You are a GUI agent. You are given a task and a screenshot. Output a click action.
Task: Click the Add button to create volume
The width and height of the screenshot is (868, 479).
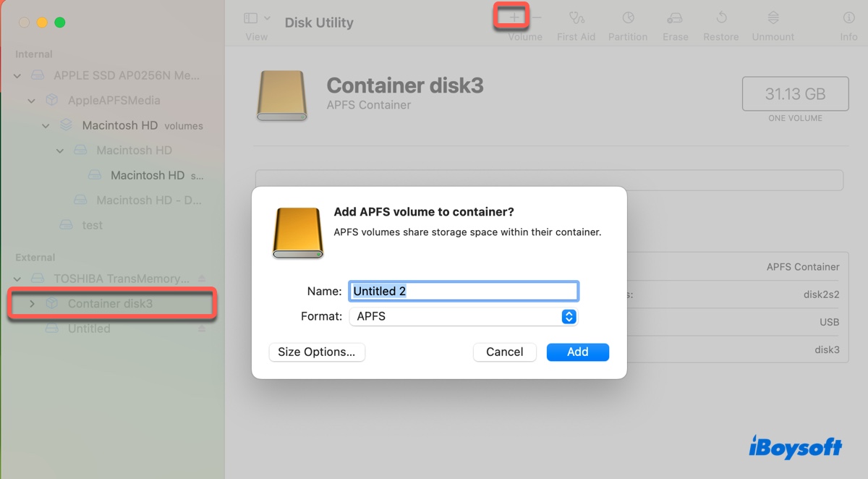click(x=577, y=352)
